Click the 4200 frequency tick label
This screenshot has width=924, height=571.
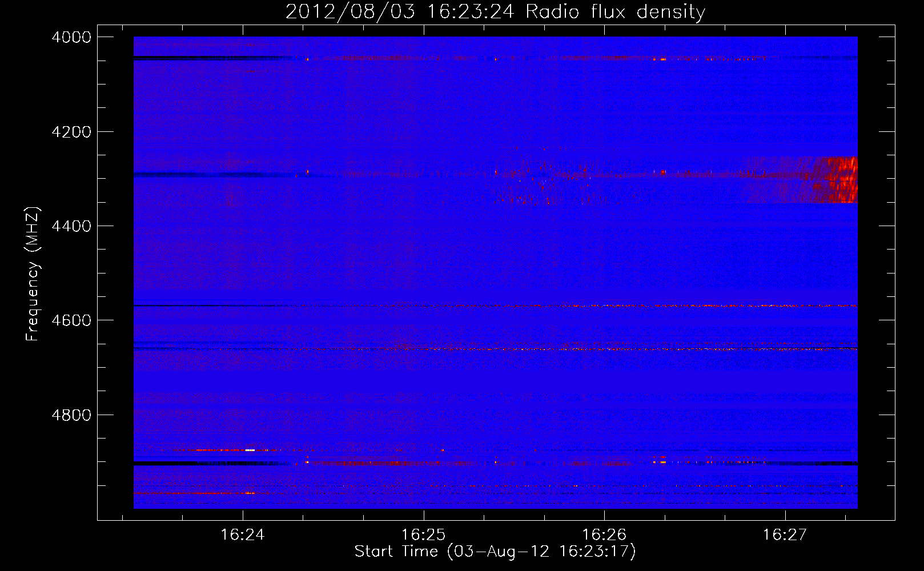coord(71,132)
